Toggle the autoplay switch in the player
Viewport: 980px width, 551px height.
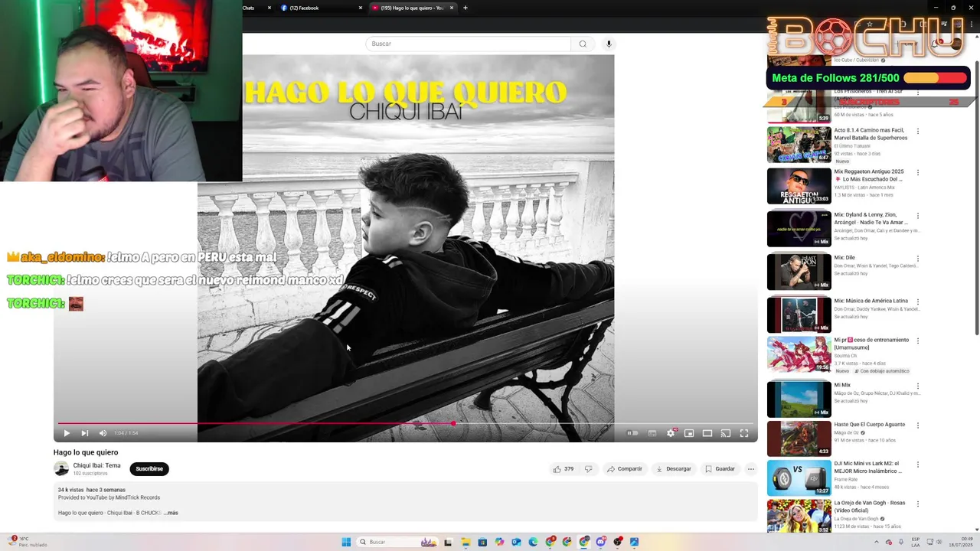[632, 433]
